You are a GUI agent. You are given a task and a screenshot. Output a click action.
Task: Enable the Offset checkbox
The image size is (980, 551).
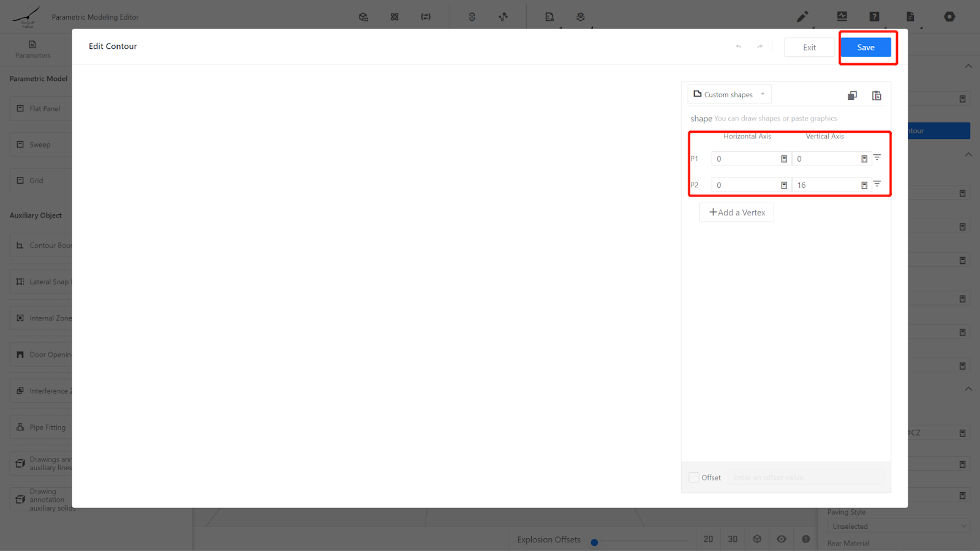pos(694,478)
